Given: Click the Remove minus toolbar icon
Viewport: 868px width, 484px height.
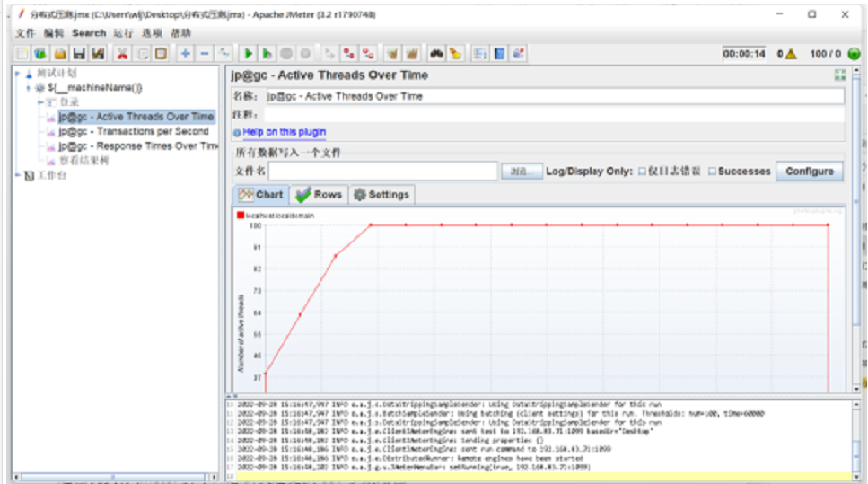Looking at the screenshot, I should coord(205,54).
